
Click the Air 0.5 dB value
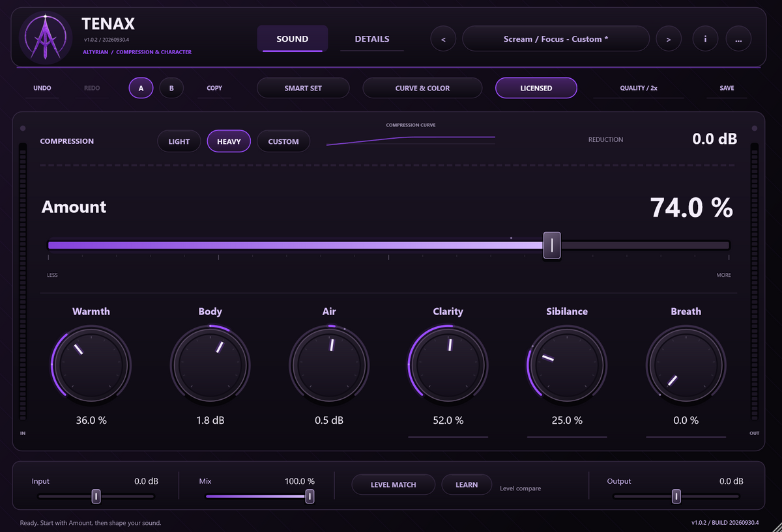click(329, 421)
